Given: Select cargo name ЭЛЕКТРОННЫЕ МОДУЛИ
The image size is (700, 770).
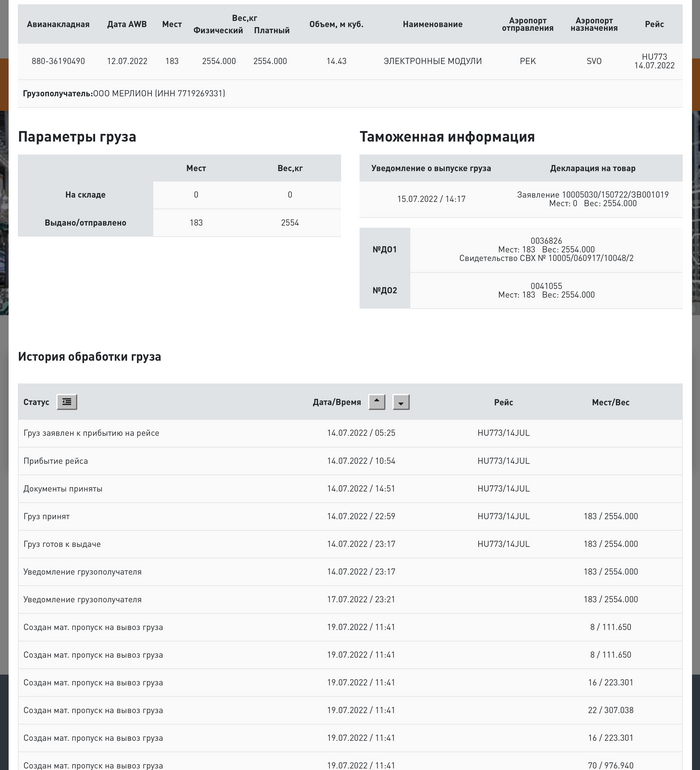Looking at the screenshot, I should pyautogui.click(x=432, y=61).
